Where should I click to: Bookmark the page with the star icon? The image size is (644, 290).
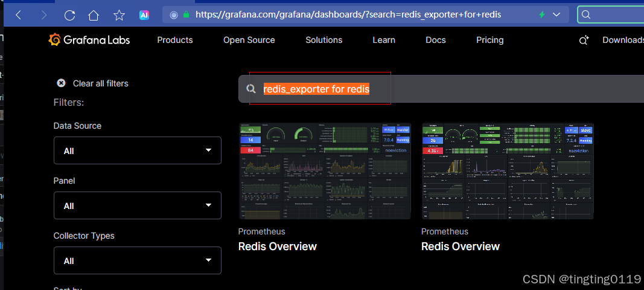(119, 15)
